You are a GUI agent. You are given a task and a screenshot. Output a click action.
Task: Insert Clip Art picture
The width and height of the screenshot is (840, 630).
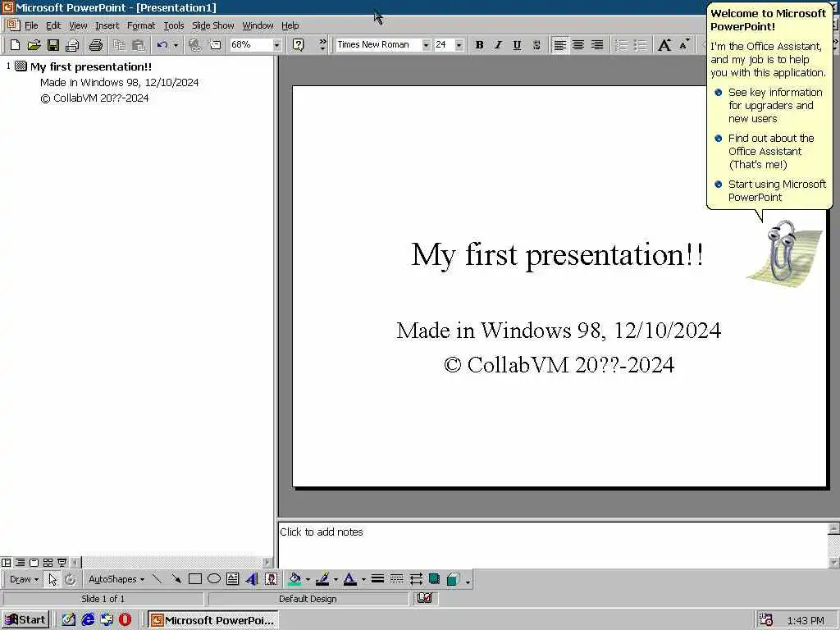tap(271, 578)
